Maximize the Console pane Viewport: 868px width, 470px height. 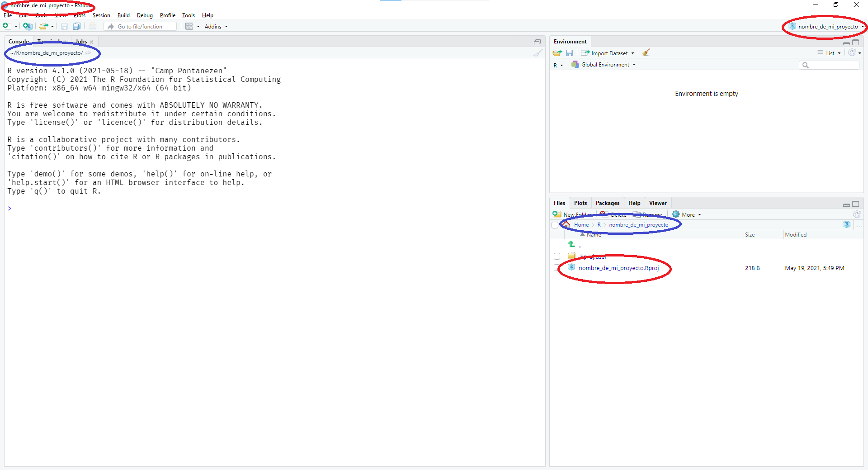pos(537,42)
